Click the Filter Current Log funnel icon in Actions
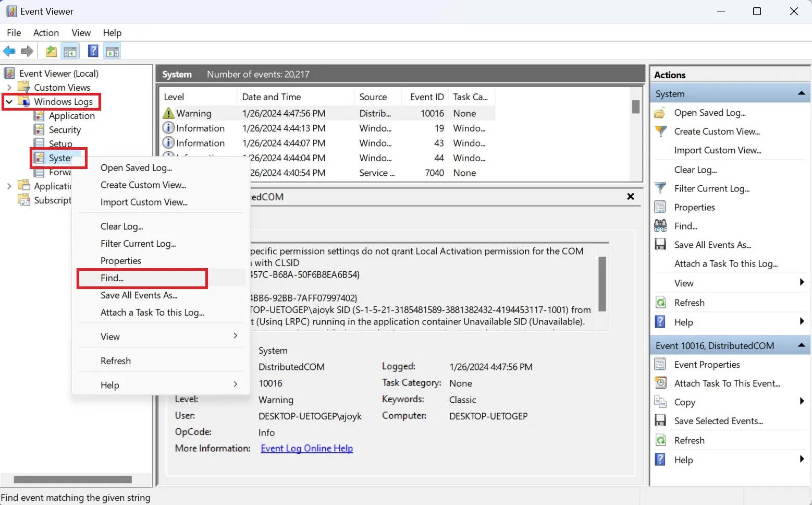The width and height of the screenshot is (812, 505). pyautogui.click(x=660, y=188)
